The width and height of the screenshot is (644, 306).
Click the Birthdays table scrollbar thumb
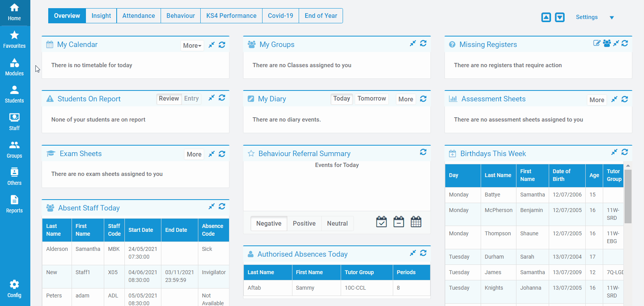point(628,196)
